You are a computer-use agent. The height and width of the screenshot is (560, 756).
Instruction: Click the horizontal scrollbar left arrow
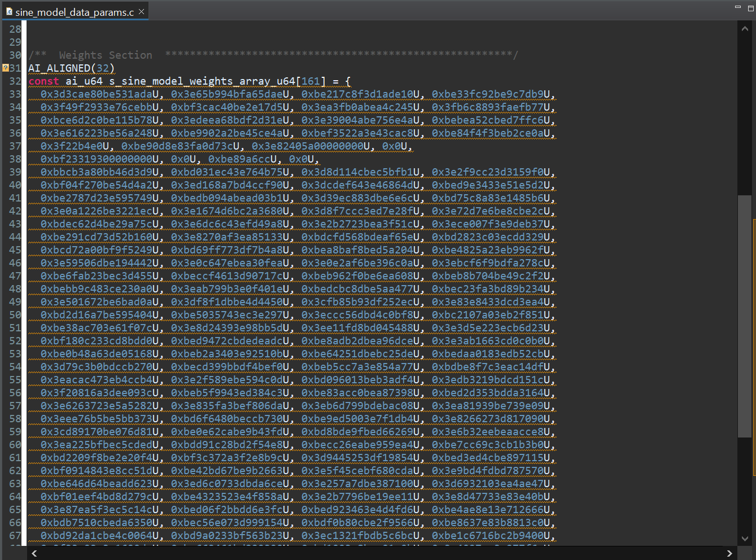[x=34, y=553]
